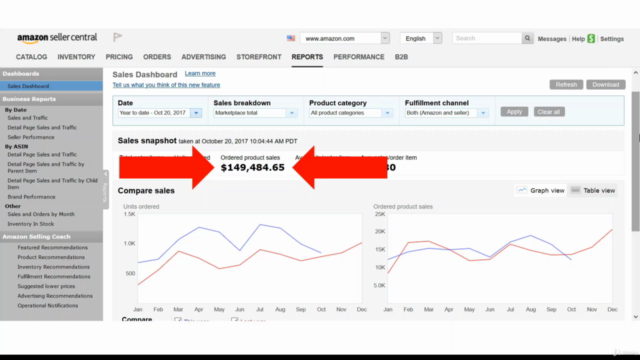Open Featured Recommendations
Screen dimensions: 640x360
click(x=52, y=248)
